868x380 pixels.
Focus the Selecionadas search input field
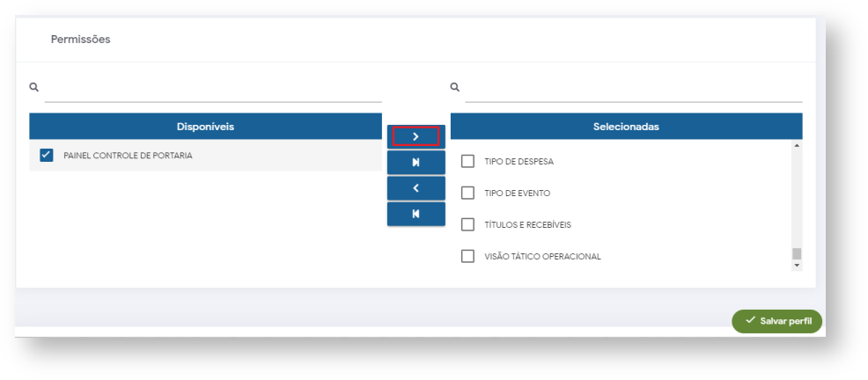click(633, 89)
